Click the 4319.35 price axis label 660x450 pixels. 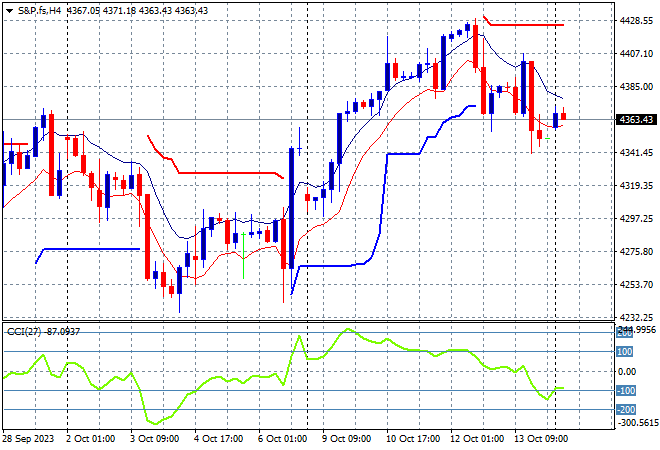(x=636, y=185)
